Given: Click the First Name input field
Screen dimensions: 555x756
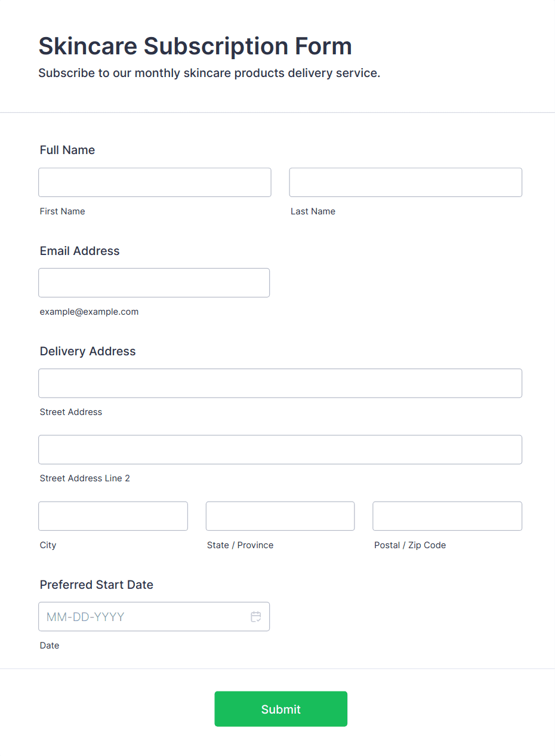Looking at the screenshot, I should coord(155,182).
